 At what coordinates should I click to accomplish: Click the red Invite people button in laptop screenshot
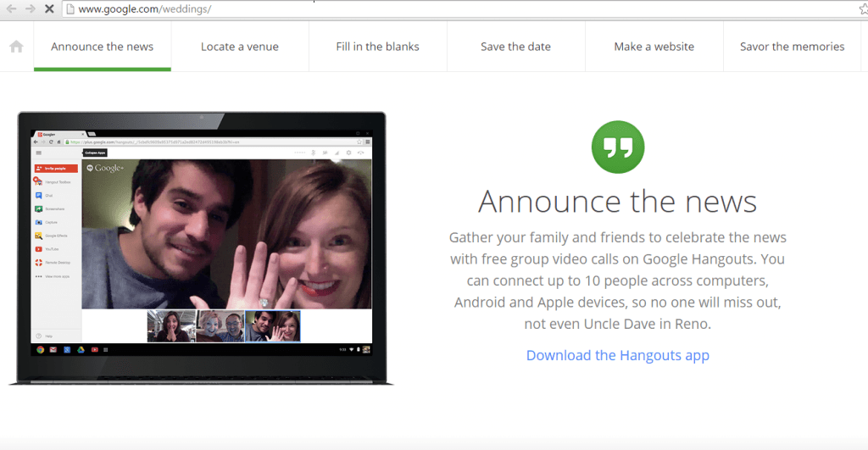point(56,169)
